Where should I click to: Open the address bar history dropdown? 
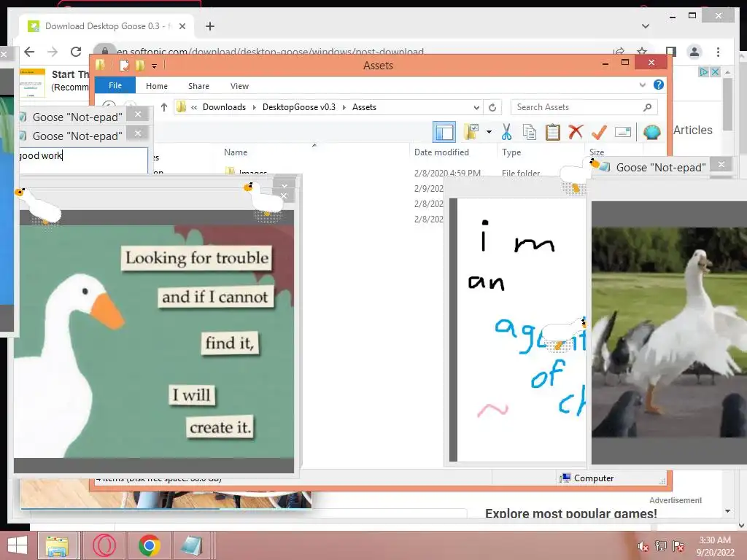476,108
